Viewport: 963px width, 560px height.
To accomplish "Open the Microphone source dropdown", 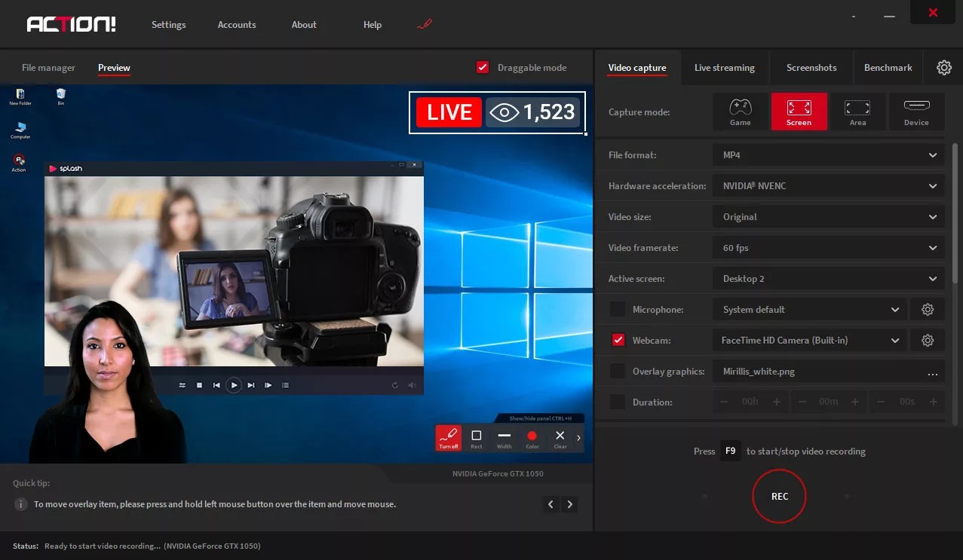I will pyautogui.click(x=809, y=310).
